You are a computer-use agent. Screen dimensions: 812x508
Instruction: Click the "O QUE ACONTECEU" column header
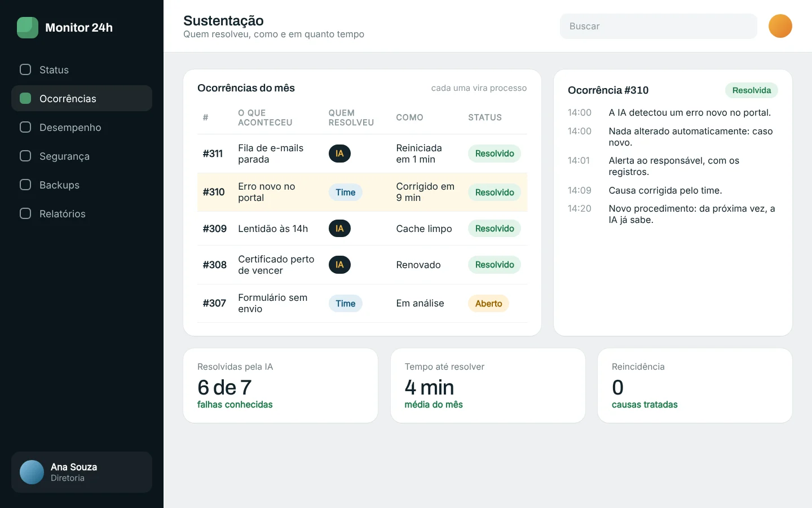(x=265, y=117)
